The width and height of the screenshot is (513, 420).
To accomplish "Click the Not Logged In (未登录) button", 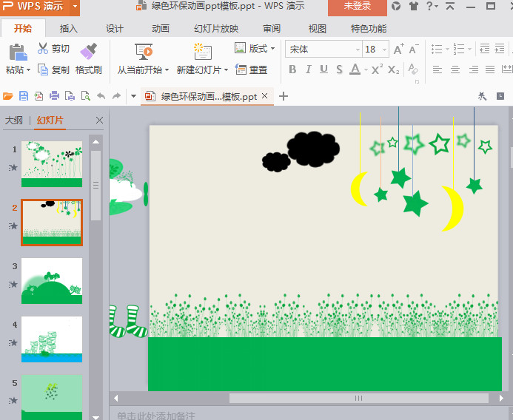I will pyautogui.click(x=358, y=7).
